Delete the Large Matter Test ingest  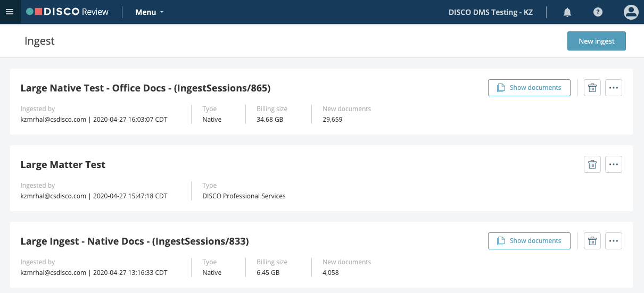(x=592, y=164)
